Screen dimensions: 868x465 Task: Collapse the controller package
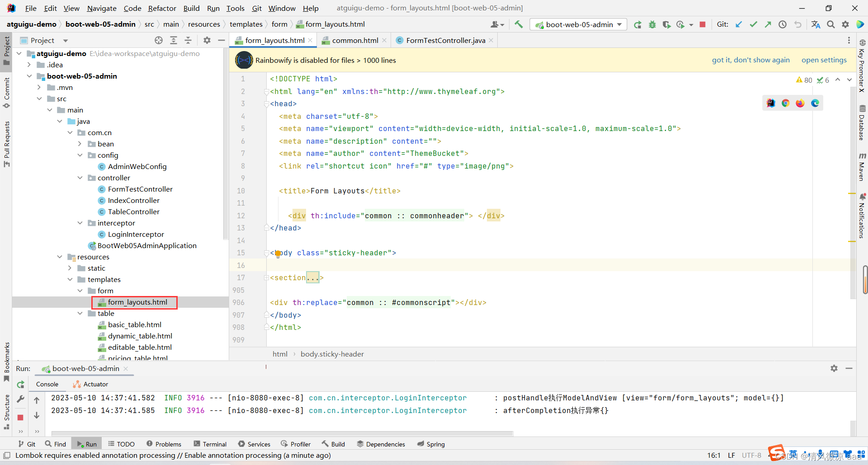tap(80, 178)
